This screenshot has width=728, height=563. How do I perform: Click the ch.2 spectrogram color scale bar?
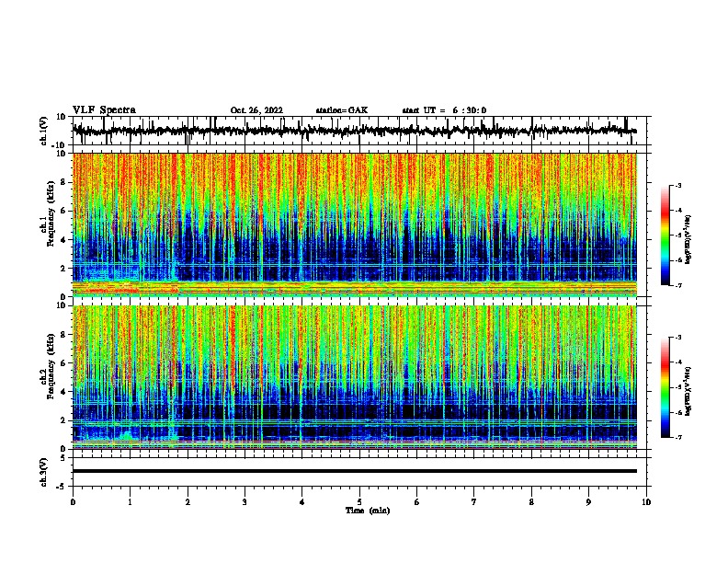pyautogui.click(x=665, y=387)
